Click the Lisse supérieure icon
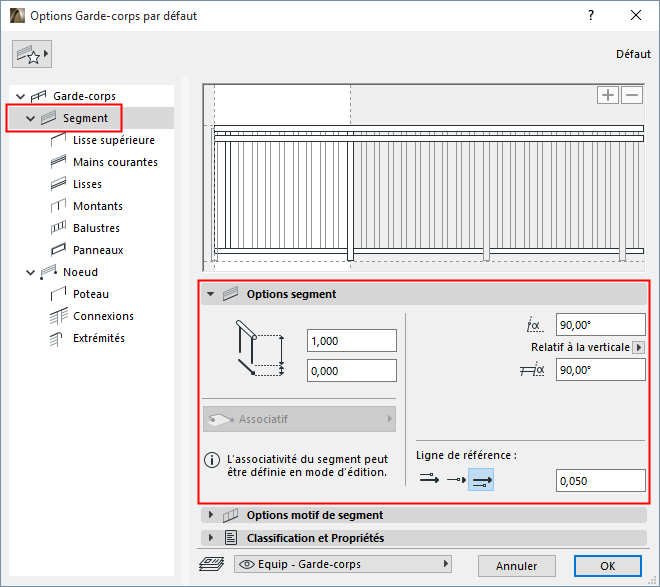 (x=58, y=140)
